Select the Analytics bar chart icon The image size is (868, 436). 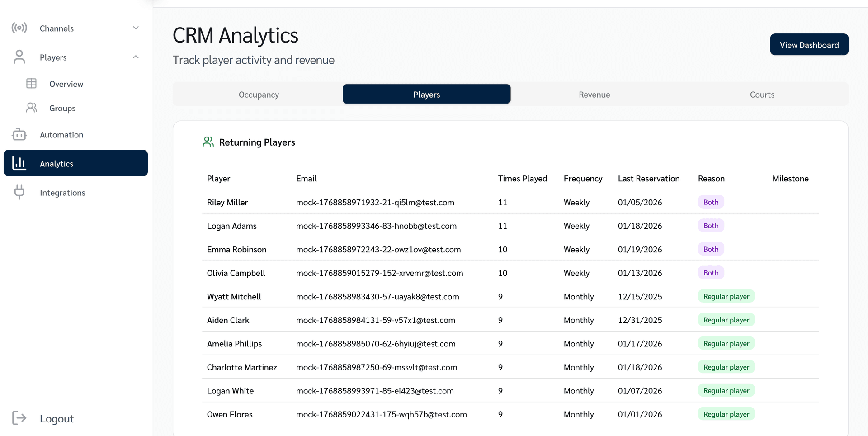click(19, 163)
